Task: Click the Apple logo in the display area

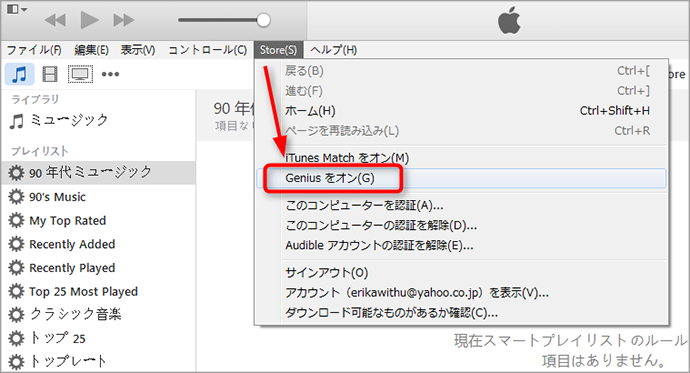Action: tap(509, 21)
